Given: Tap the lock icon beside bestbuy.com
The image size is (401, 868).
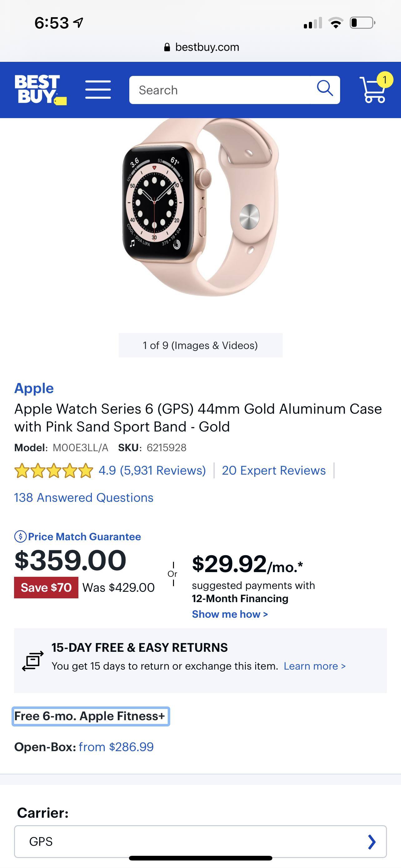Looking at the screenshot, I should [x=167, y=47].
